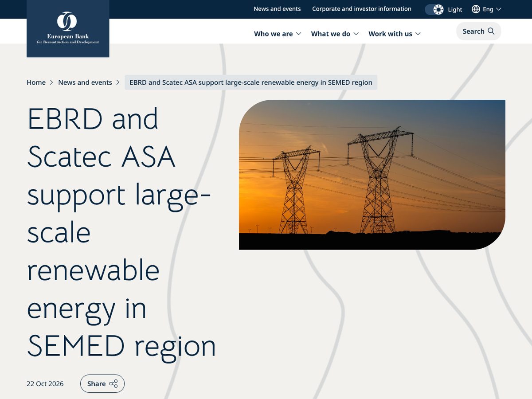Click the EBRD logo
Image resolution: width=532 pixels, height=399 pixels.
[68, 28]
